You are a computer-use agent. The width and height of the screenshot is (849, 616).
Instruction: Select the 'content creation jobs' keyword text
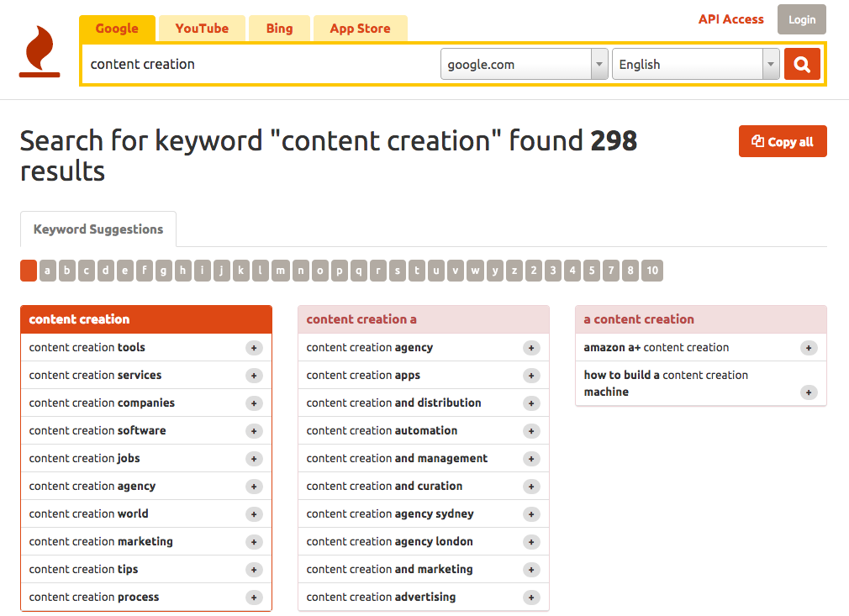click(84, 459)
